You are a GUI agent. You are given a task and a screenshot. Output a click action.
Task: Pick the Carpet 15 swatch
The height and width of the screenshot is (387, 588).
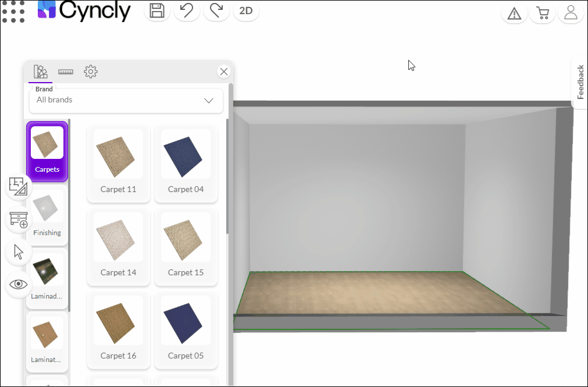[186, 247]
